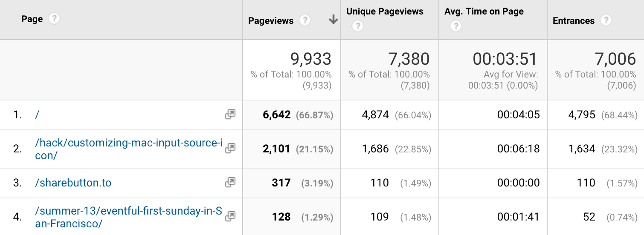644x235 pixels.
Task: Click the /sharebutton.to page link
Action: point(73,183)
